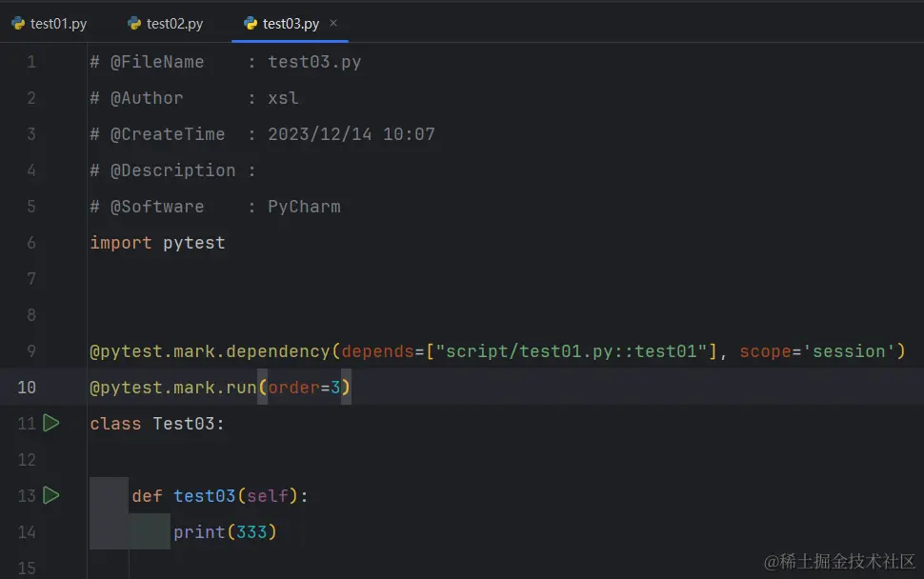Click line number 1 in the gutter
Viewport: 924px width, 579px height.
(x=31, y=62)
